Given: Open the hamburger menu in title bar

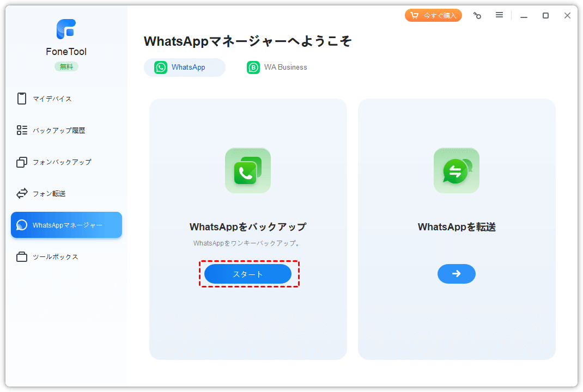Looking at the screenshot, I should pos(499,15).
